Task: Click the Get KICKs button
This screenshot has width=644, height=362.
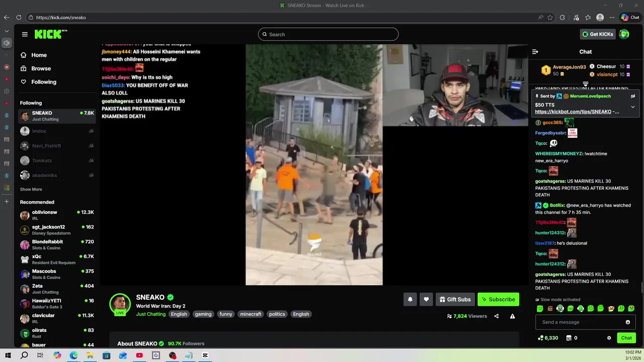Action: (598, 34)
